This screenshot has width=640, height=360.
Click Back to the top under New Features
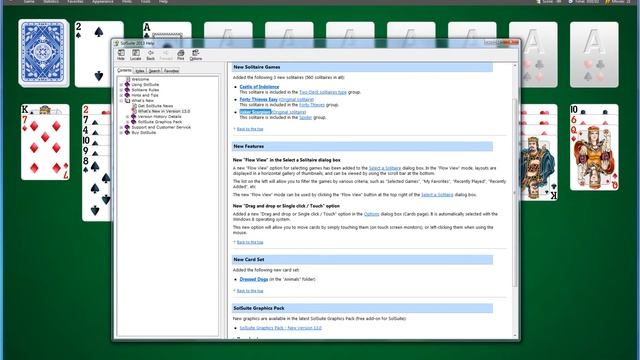250,242
